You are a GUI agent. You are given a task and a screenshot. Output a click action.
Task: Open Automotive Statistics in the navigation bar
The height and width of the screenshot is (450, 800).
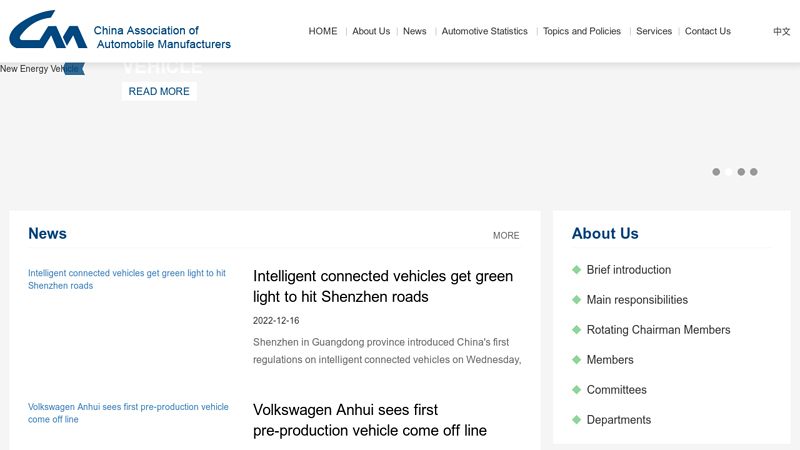tap(484, 31)
